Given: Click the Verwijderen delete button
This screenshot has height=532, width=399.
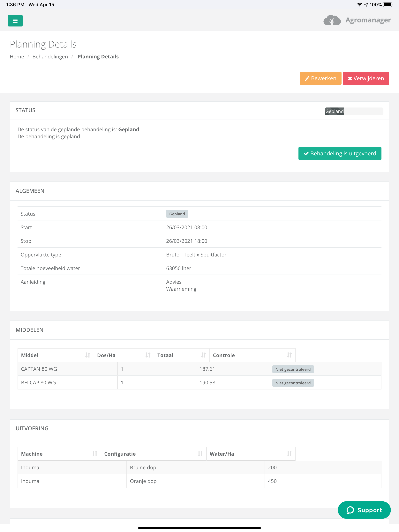Looking at the screenshot, I should [365, 78].
